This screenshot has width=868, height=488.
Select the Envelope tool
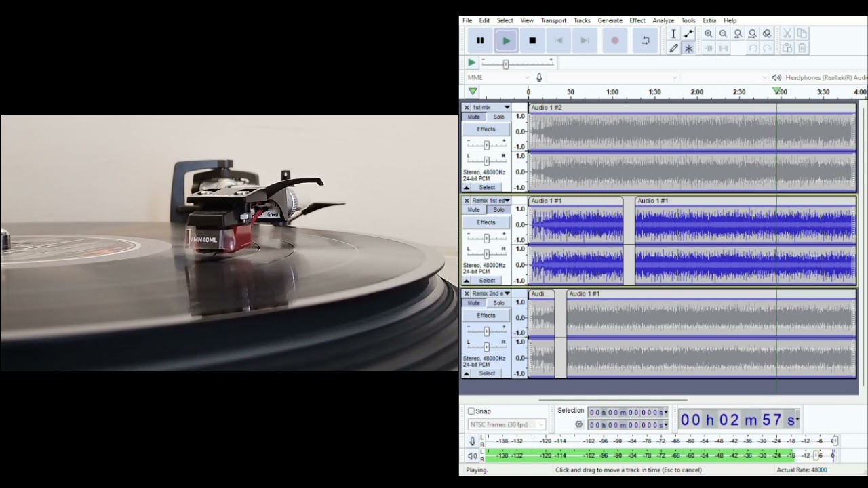tap(688, 34)
